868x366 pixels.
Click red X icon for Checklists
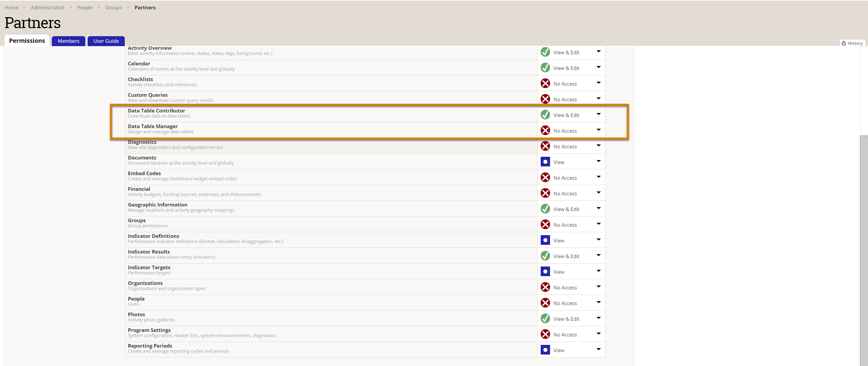pos(545,83)
